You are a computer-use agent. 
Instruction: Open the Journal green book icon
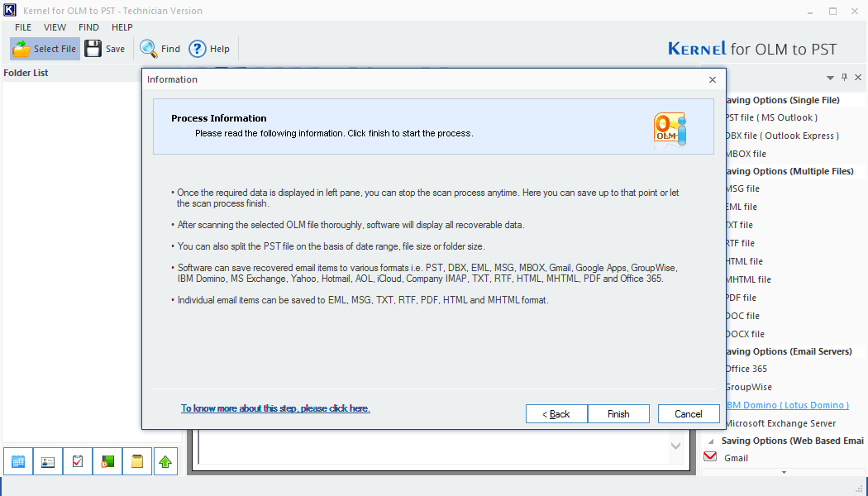107,461
